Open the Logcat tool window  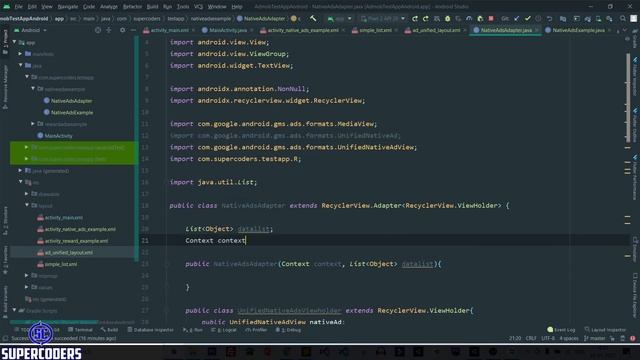click(x=224, y=329)
